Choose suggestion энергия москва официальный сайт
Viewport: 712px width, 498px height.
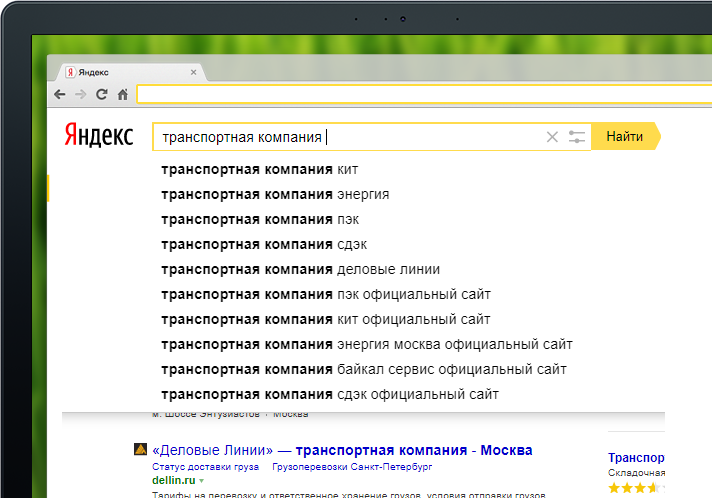coord(367,345)
